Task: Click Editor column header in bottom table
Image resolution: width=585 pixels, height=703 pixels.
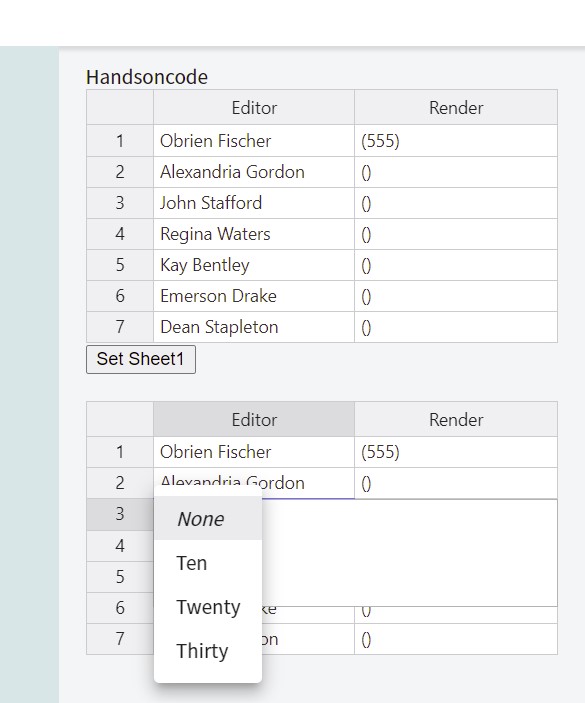Action: [254, 420]
